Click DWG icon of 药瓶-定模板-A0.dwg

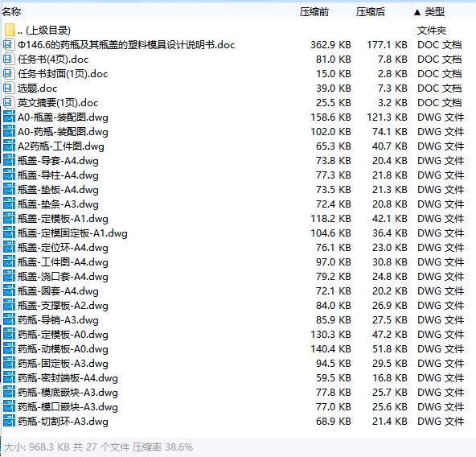pos(9,335)
